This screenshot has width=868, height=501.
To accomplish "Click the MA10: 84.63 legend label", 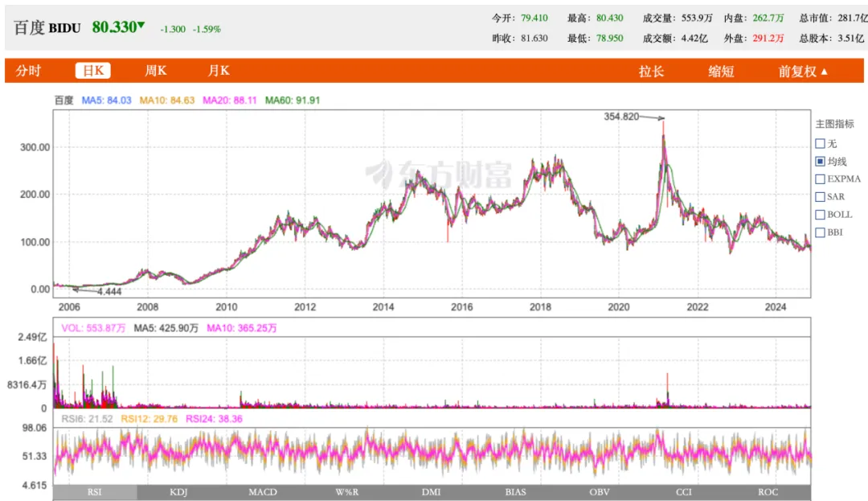I will (166, 101).
